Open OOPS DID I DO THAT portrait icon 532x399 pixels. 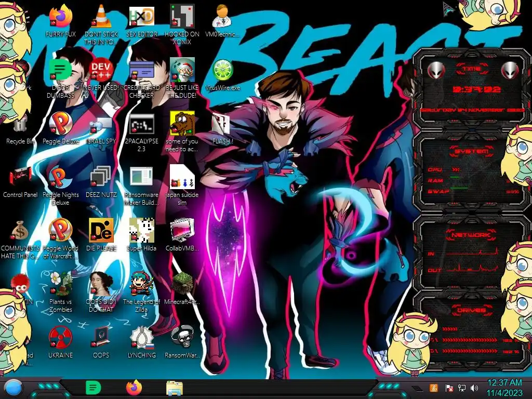101,285
